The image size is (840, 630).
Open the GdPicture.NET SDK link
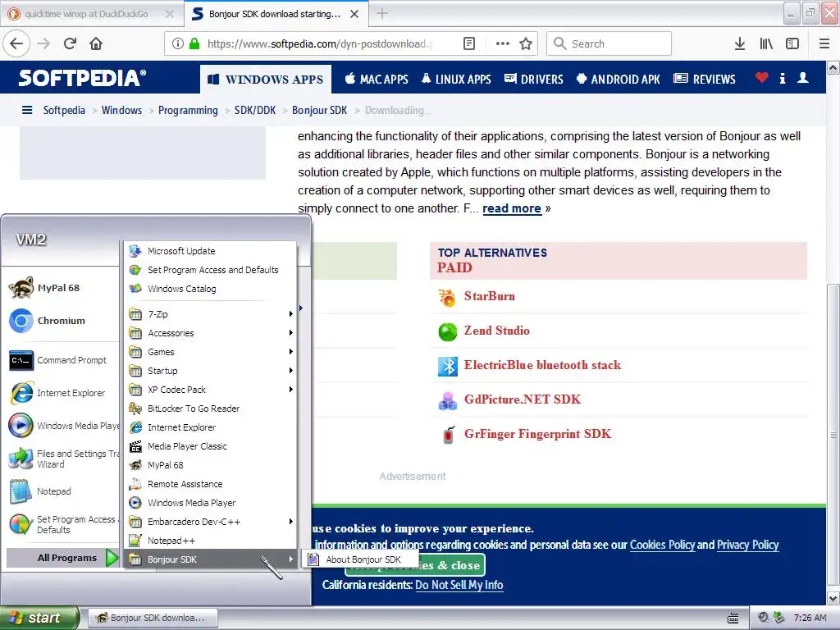click(523, 399)
